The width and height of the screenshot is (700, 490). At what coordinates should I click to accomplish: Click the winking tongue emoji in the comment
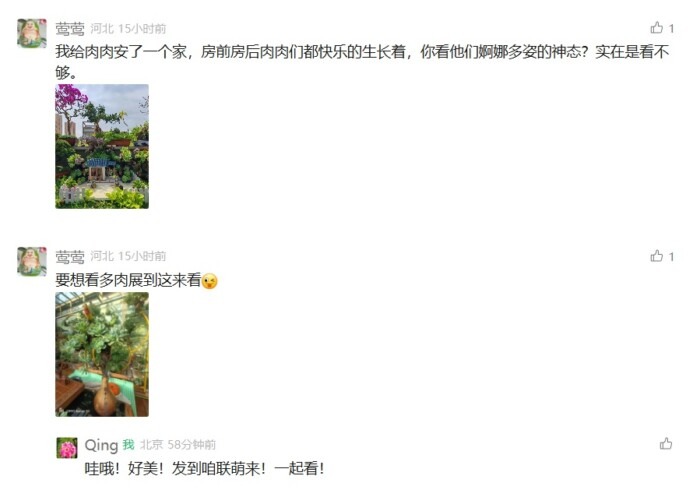tap(209, 282)
